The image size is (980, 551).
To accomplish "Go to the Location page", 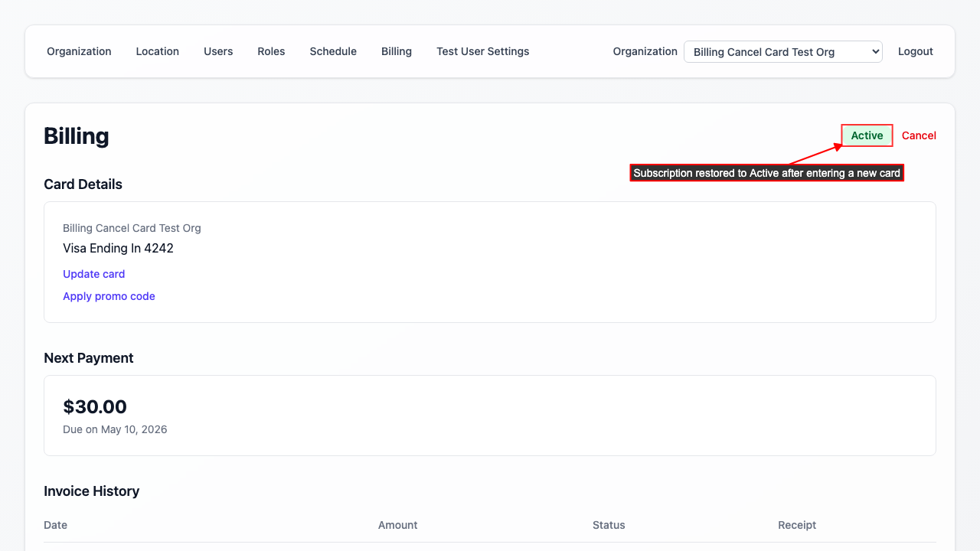I will coord(157,51).
